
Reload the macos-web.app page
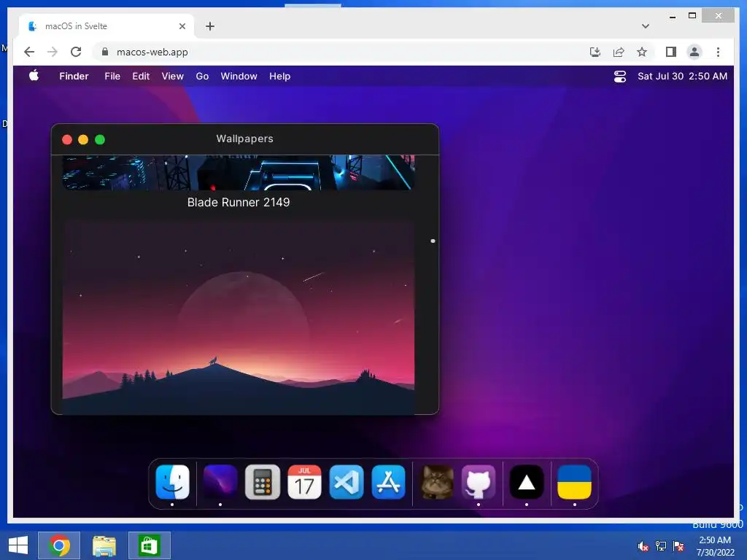coord(76,52)
